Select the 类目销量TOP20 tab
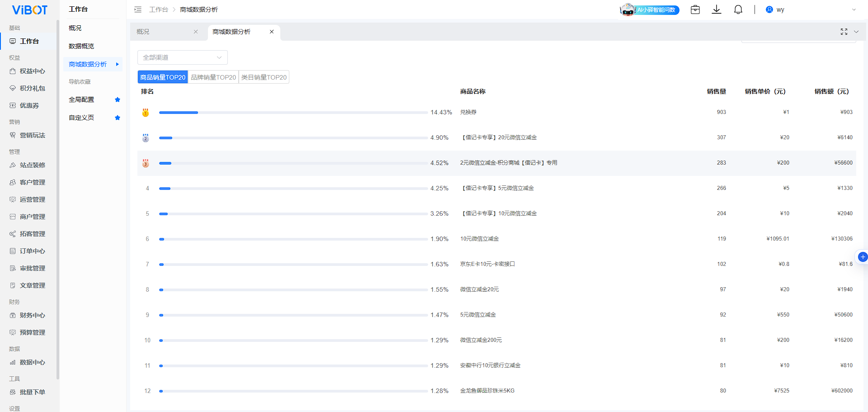 (264, 77)
